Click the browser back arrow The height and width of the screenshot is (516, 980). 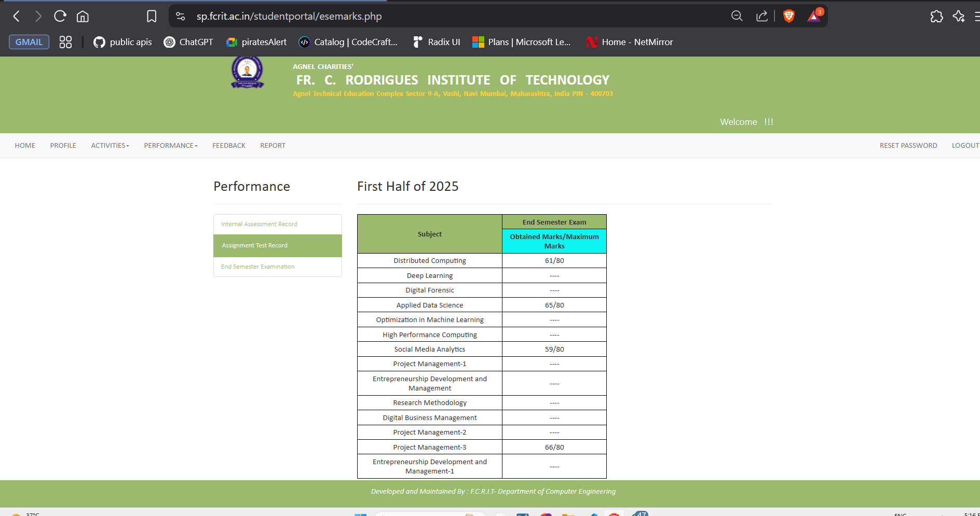tap(17, 17)
